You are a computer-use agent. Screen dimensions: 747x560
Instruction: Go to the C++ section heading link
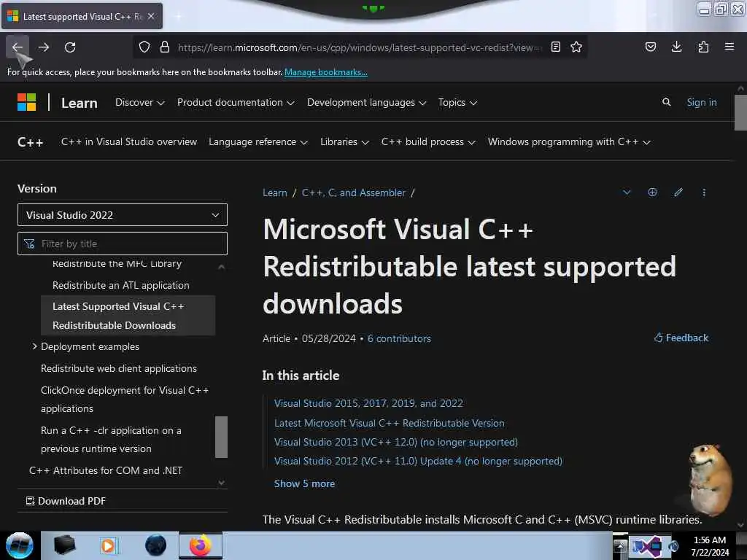pyautogui.click(x=30, y=142)
